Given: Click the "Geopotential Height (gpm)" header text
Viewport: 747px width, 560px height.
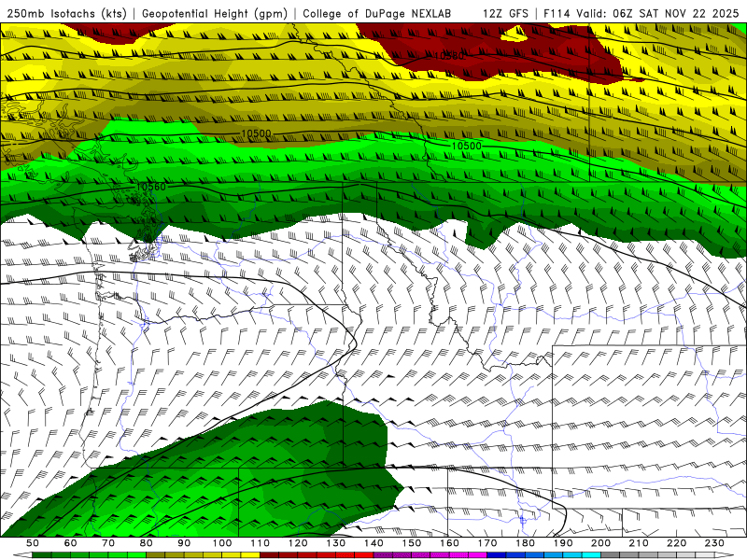Looking at the screenshot, I should (x=215, y=13).
